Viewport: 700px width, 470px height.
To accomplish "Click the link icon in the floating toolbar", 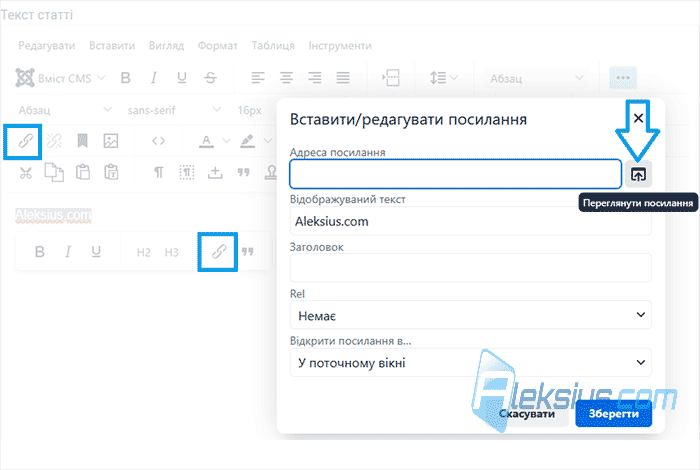I will 218,252.
